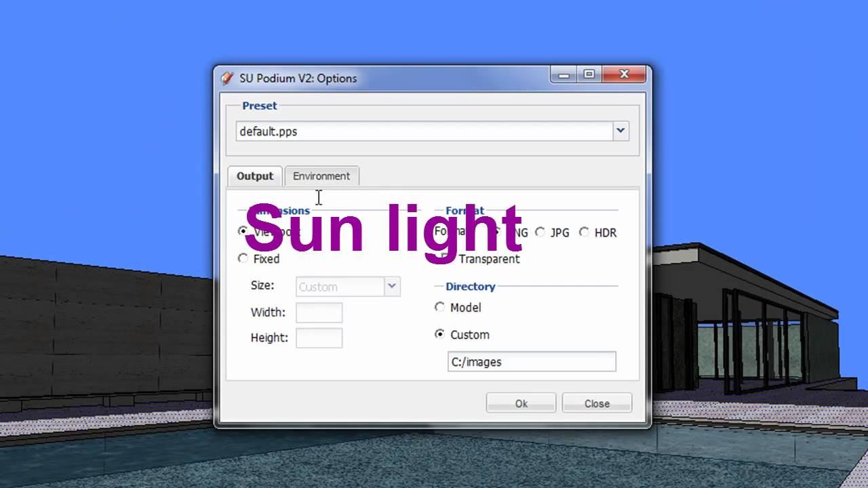Click the C:/images directory path field
Image resolution: width=868 pixels, height=488 pixels.
pos(532,362)
